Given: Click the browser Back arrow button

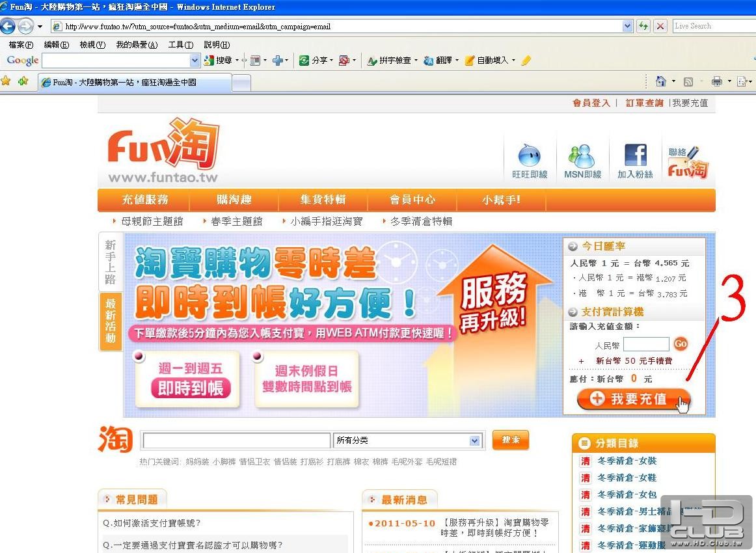Looking at the screenshot, I should pos(8,26).
